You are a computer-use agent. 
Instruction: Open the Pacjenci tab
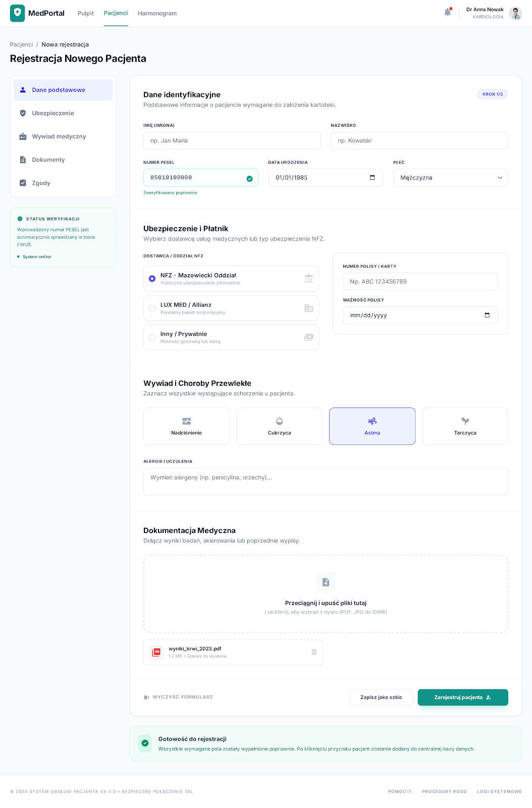pos(116,13)
